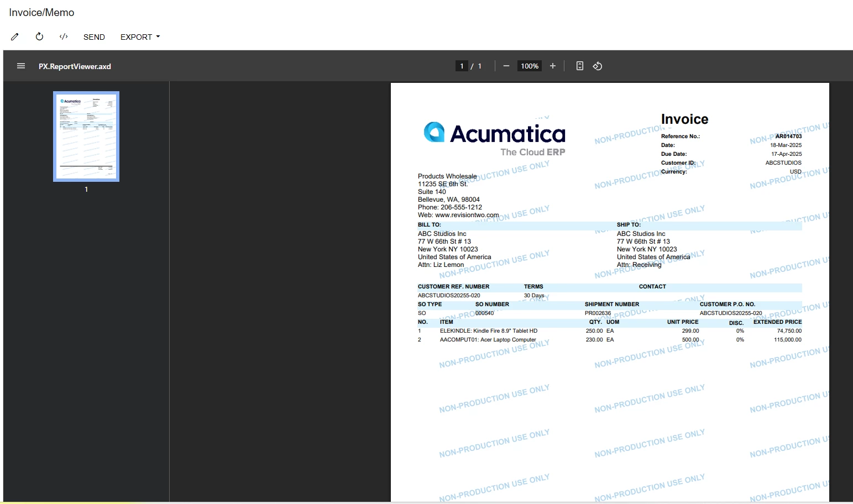Click the Invoice heading
The width and height of the screenshot is (853, 504).
684,119
